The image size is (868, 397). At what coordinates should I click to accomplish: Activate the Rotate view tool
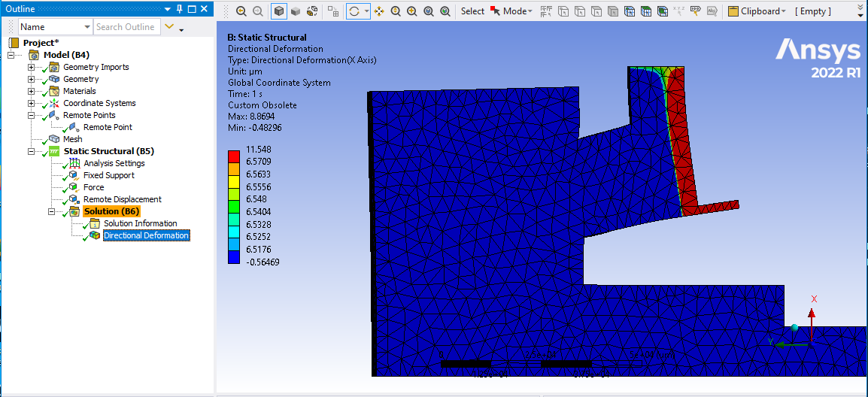354,11
